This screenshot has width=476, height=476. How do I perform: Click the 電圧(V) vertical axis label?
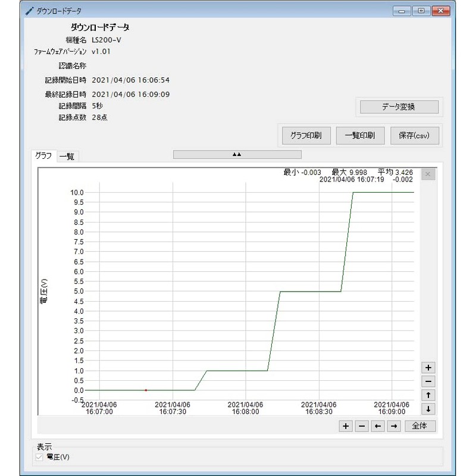point(44,291)
